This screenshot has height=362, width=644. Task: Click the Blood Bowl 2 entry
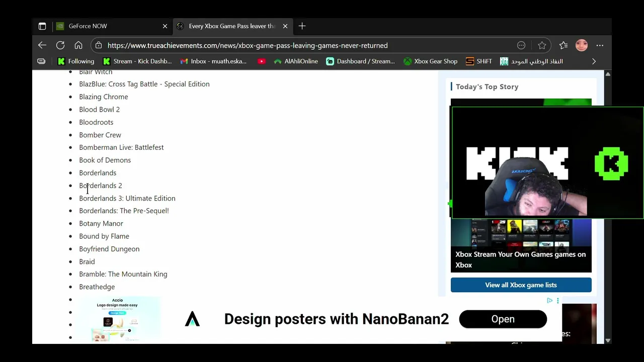pyautogui.click(x=100, y=109)
